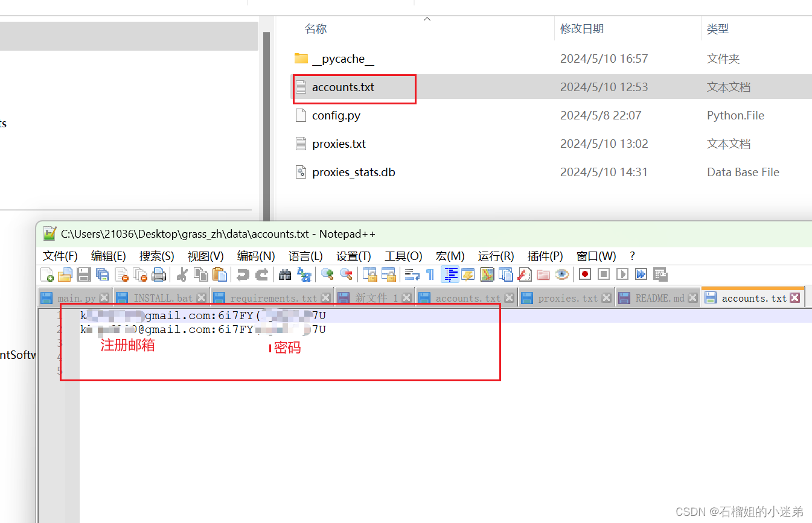Open the 宏(M) menu
812x523 pixels.
(x=450, y=256)
